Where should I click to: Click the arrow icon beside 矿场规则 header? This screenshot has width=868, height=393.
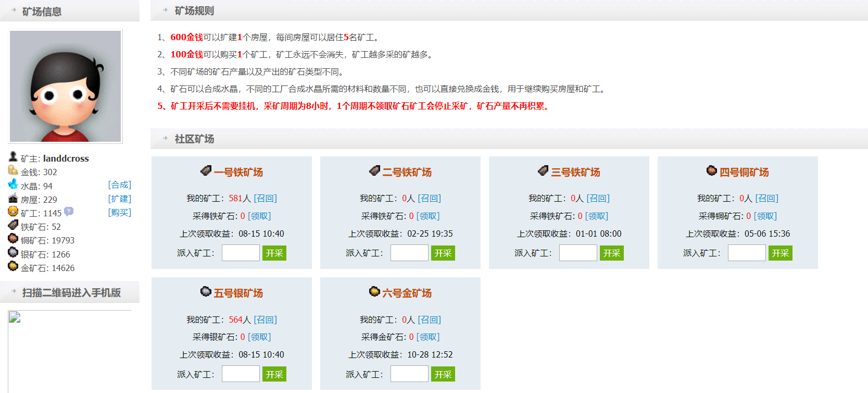click(x=166, y=10)
